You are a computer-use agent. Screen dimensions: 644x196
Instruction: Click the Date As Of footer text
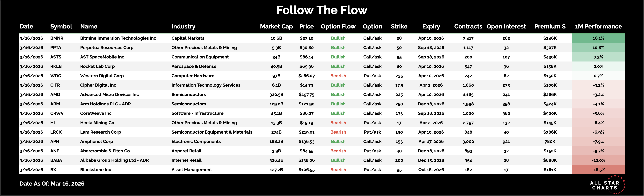click(x=52, y=184)
